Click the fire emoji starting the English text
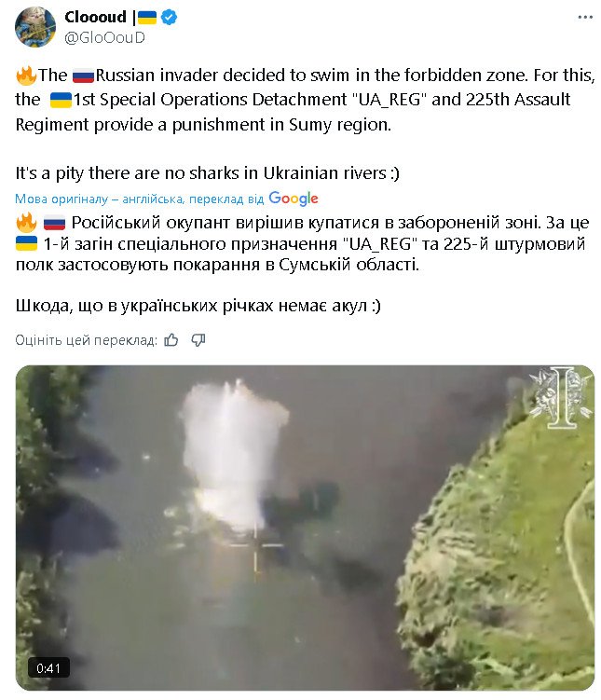Image resolution: width=601 pixels, height=700 pixels. 26,75
